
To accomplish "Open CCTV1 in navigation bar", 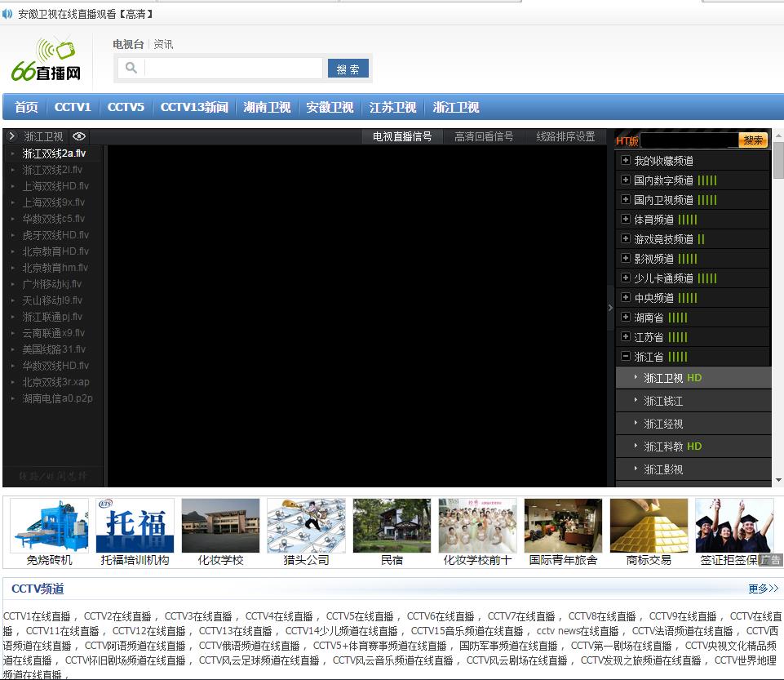I will tap(73, 107).
